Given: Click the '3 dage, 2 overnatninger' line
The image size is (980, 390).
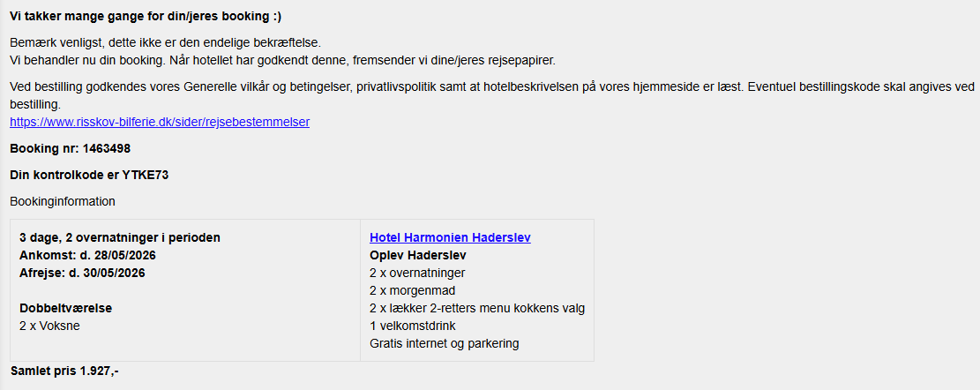Looking at the screenshot, I should pyautogui.click(x=120, y=237).
